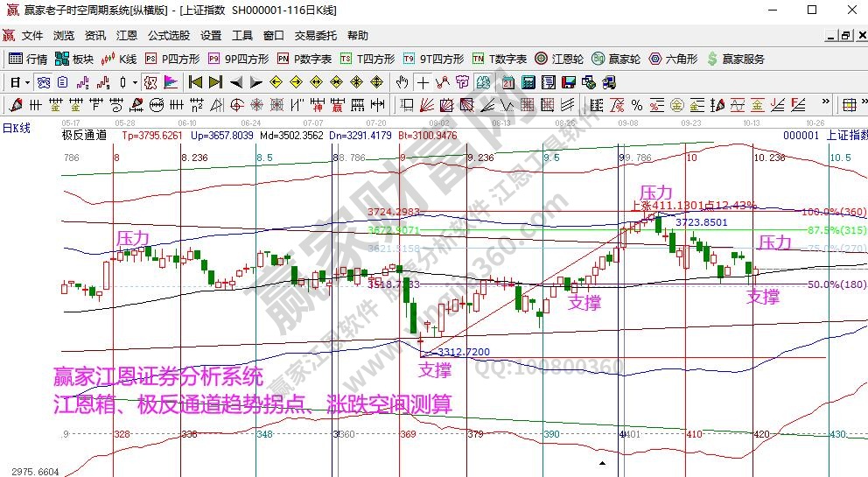868x477 pixels.
Task: Open the 日 period dropdown arrow
Action: [x=27, y=82]
